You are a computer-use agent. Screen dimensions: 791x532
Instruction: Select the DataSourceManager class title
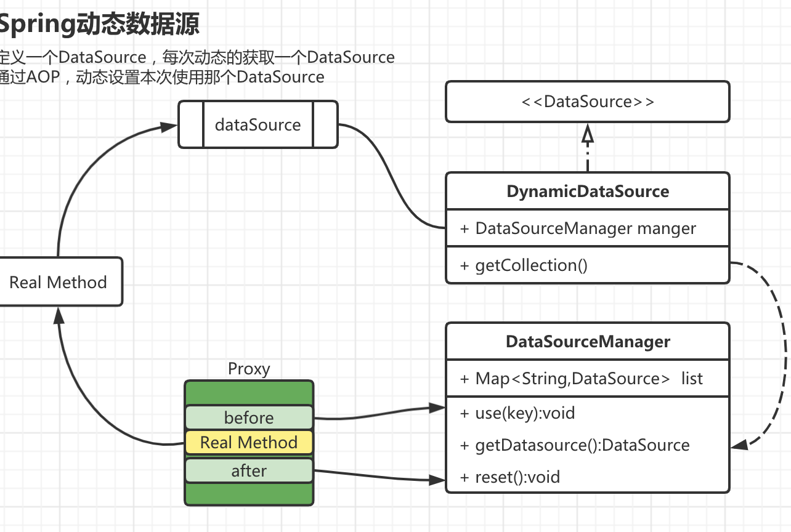[x=588, y=342]
